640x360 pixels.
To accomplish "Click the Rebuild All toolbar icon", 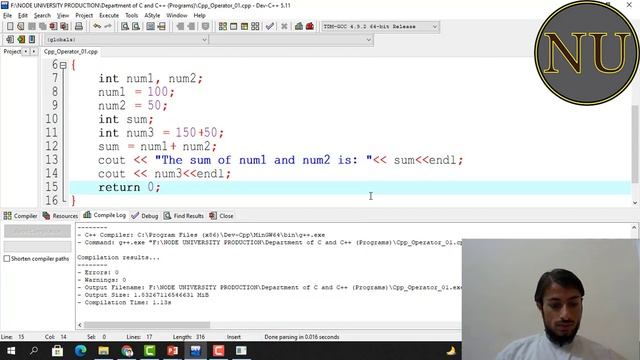I will pyautogui.click(x=255, y=27).
